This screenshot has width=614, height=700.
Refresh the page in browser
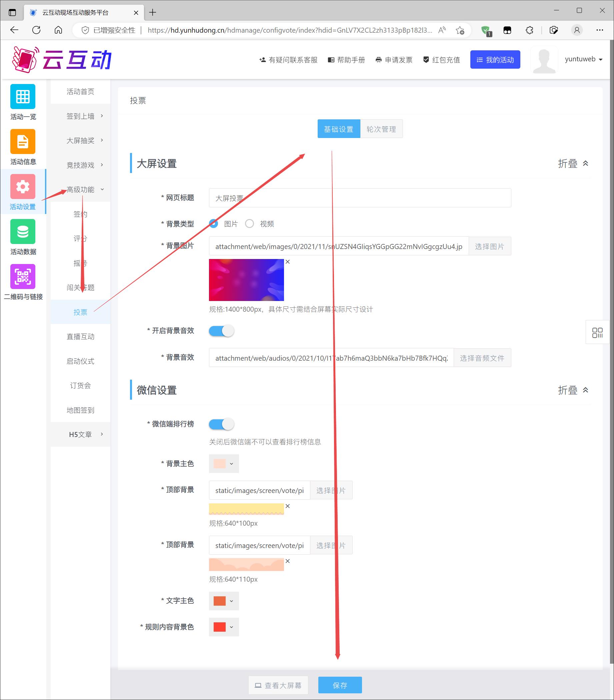36,30
